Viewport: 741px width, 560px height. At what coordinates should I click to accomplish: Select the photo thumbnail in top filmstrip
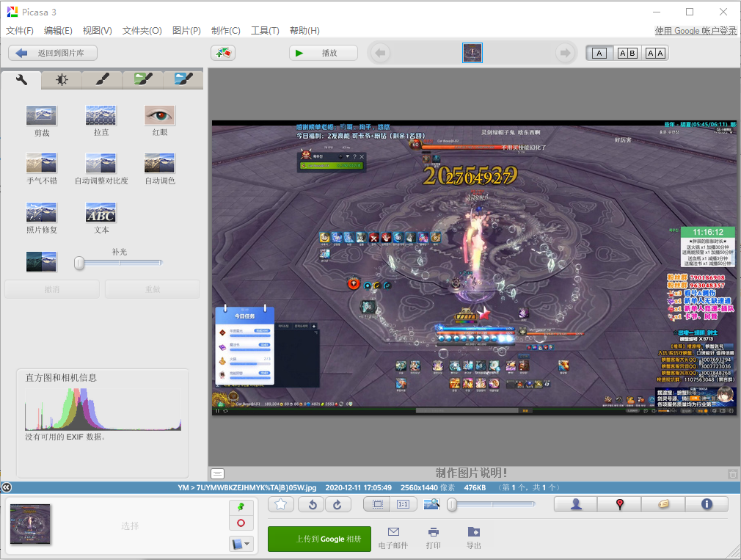tap(472, 53)
